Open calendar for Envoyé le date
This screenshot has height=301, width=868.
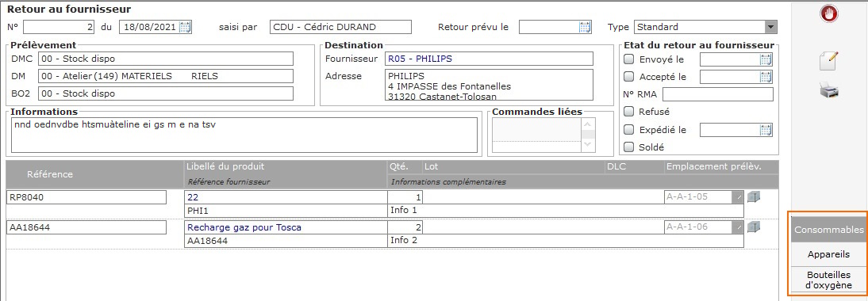coord(766,60)
